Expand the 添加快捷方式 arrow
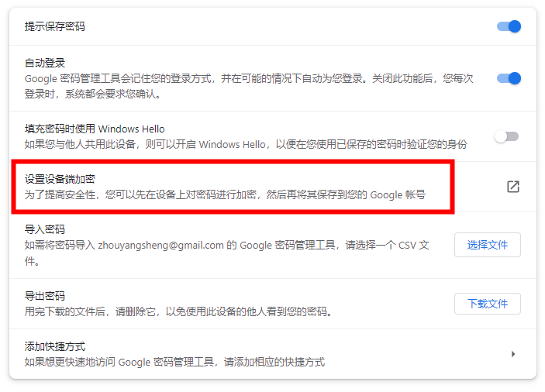Image resolution: width=545 pixels, height=392 pixels. (x=513, y=354)
